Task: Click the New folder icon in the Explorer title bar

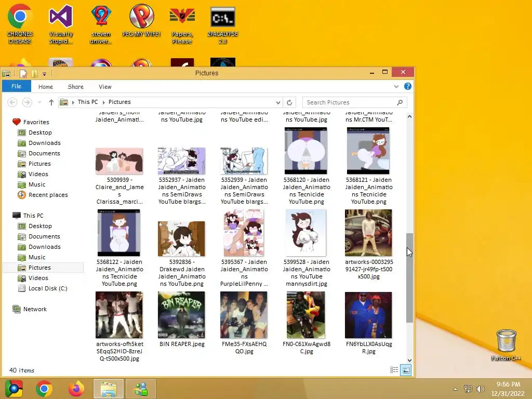Action: (34, 73)
